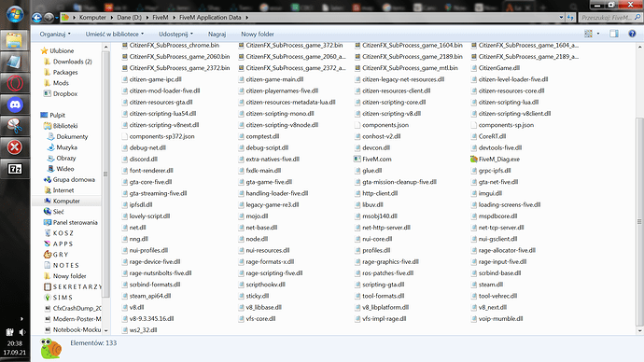Navigate to Dane (D:) breadcrumb
This screenshot has width=644, height=362.
129,18
